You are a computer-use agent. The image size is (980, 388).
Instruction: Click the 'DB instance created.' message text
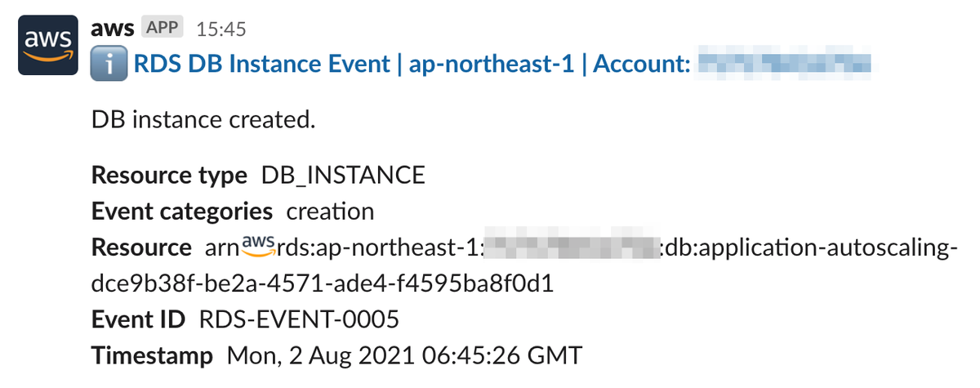pos(203,119)
